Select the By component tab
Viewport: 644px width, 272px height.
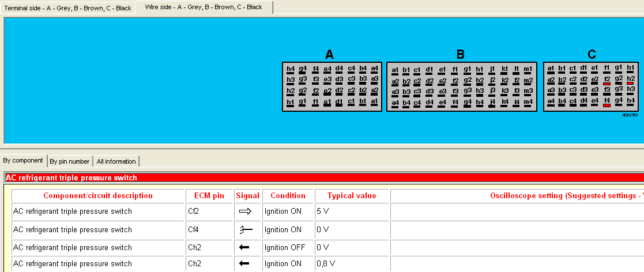click(x=23, y=161)
